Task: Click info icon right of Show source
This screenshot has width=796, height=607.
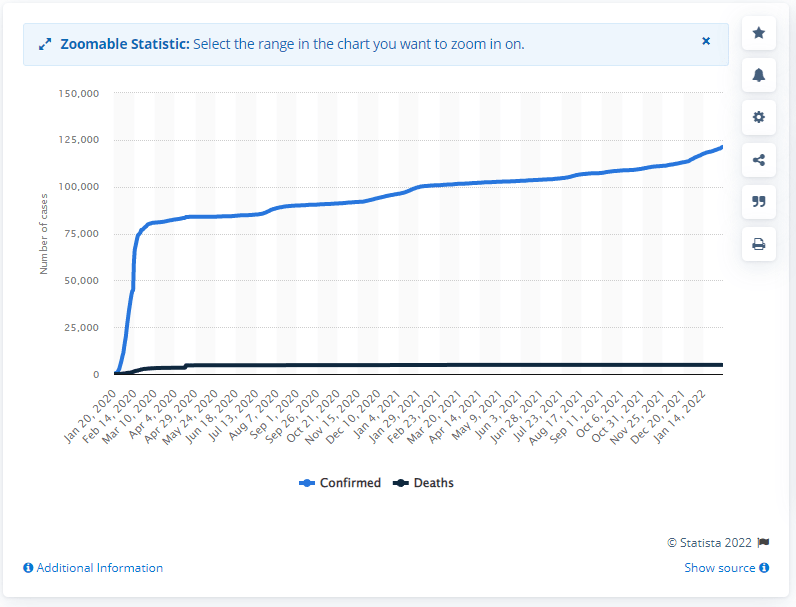Action: coord(764,568)
